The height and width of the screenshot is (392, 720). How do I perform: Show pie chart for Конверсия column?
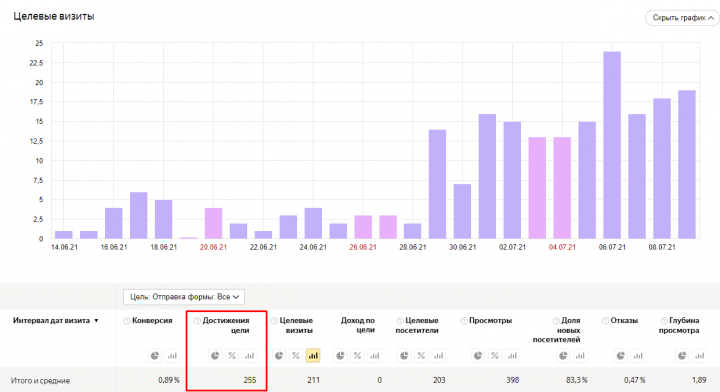pos(155,356)
